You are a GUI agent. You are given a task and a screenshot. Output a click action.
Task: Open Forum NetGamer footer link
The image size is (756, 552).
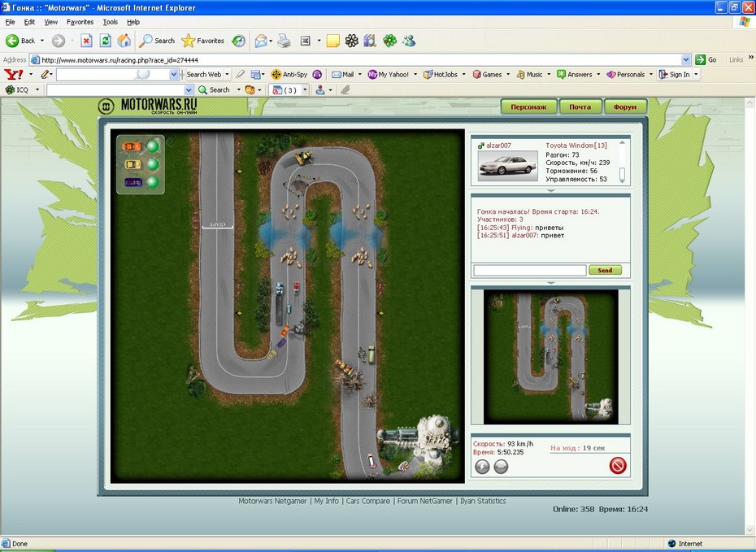click(x=425, y=501)
